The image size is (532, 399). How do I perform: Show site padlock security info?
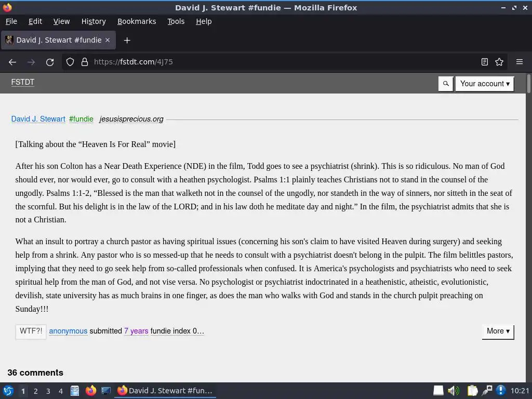point(85,62)
